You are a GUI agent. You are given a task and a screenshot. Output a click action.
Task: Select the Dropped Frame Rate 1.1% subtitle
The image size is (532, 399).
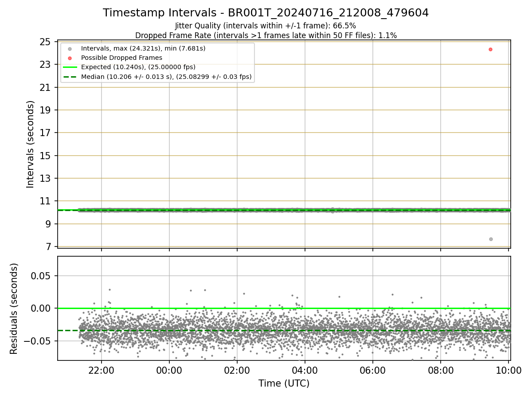coord(266,35)
